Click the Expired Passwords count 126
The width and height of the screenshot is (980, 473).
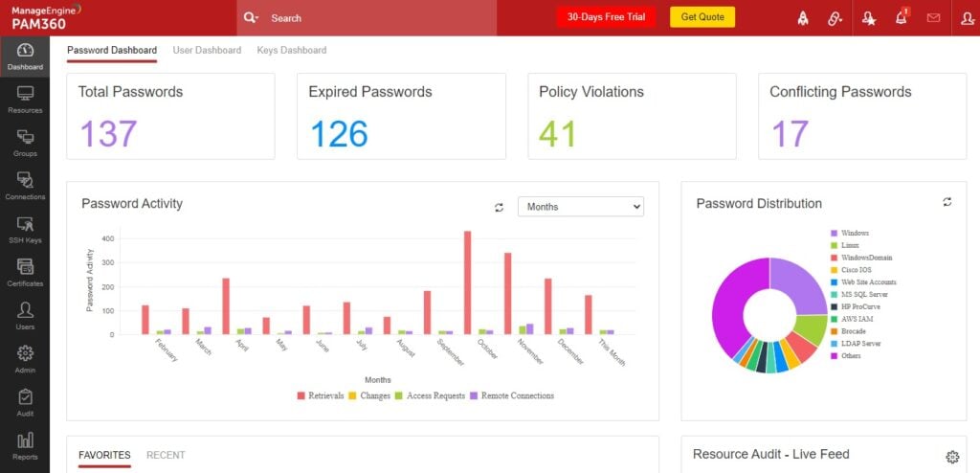[x=340, y=133]
